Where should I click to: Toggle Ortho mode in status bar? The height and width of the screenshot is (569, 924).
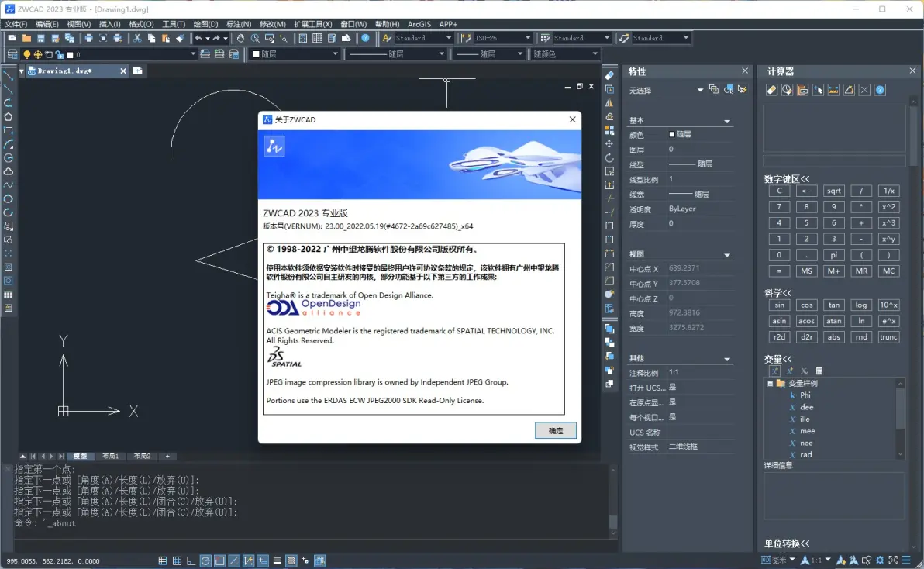coord(191,560)
